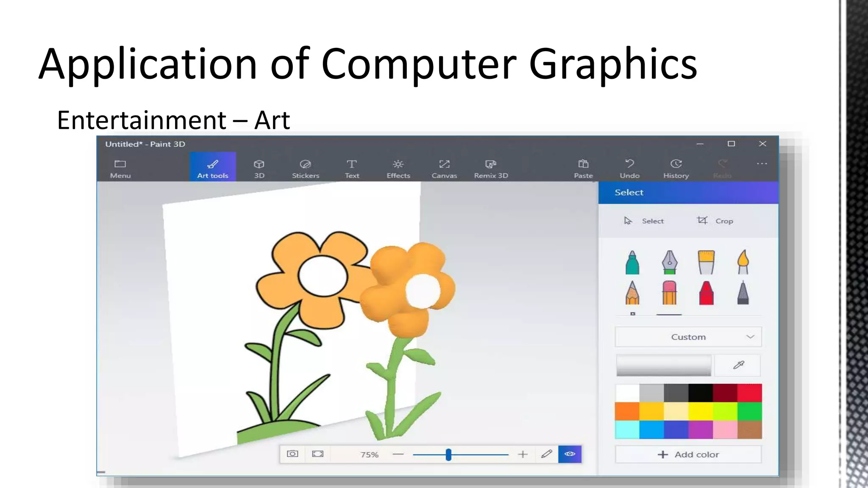Open the more options ellipsis menu
The height and width of the screenshot is (488, 868).
762,164
